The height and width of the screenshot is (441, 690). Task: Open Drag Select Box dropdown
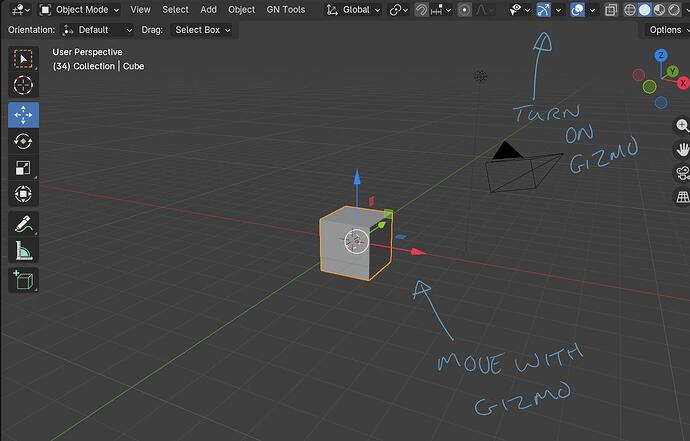pos(202,30)
